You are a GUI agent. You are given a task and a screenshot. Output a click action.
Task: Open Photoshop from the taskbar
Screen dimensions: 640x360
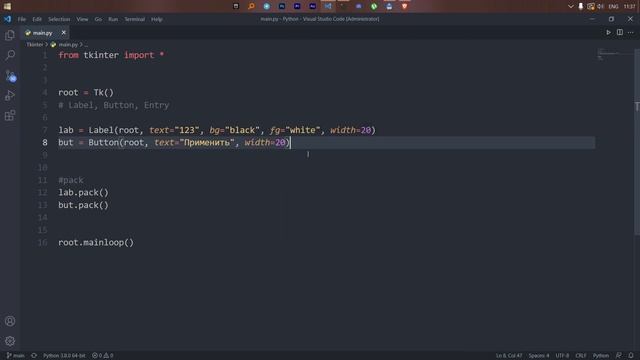[x=282, y=6]
